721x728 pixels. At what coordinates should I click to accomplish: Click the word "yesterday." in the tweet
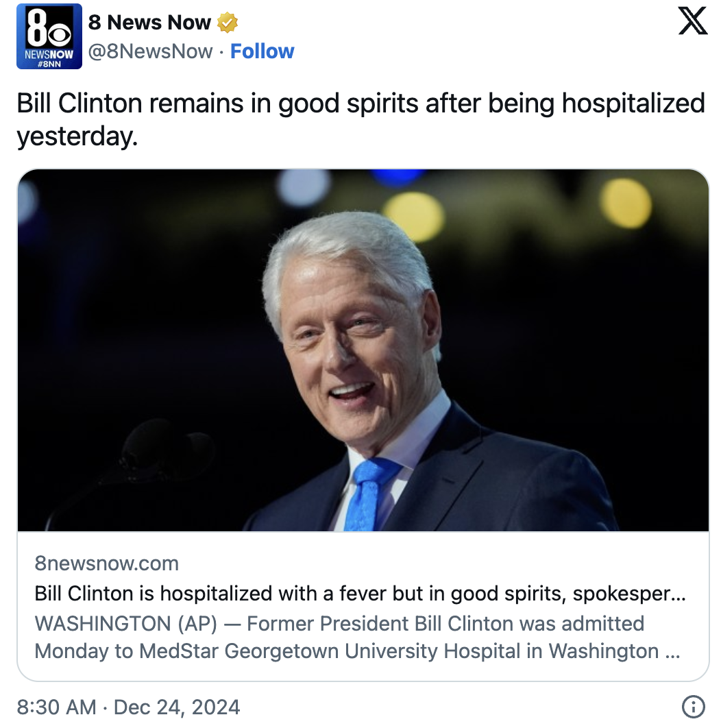point(77,136)
